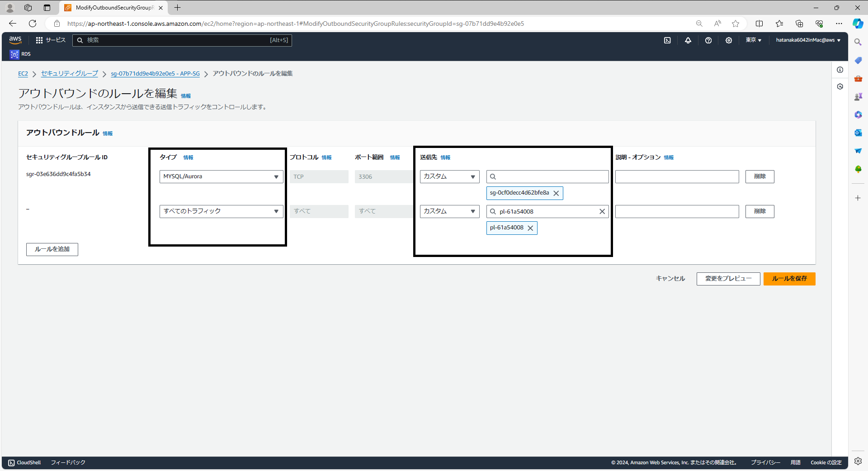868x471 pixels.
Task: Open the すべてのトラフィック type dropdown
Action: pyautogui.click(x=222, y=211)
